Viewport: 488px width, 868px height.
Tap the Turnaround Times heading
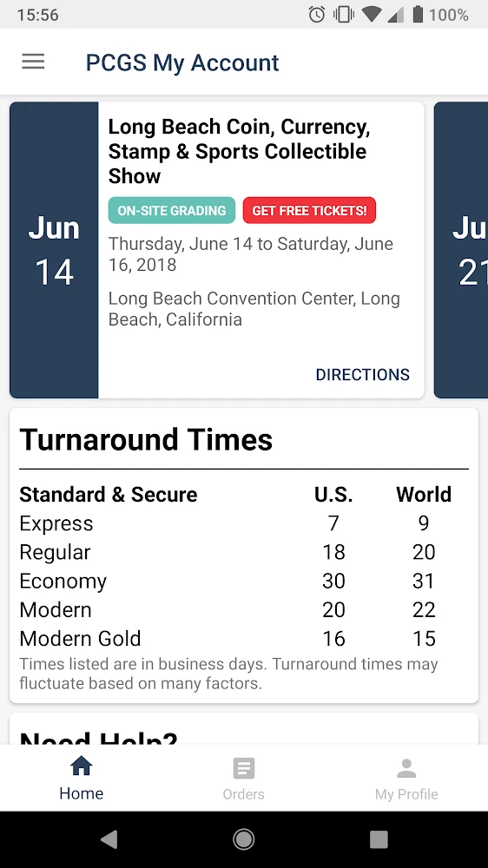pos(146,439)
